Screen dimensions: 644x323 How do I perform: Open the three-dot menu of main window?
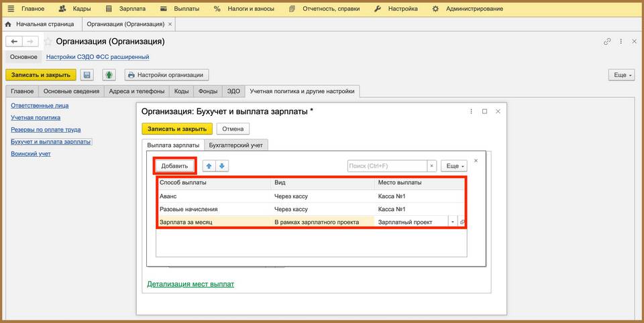tap(621, 42)
